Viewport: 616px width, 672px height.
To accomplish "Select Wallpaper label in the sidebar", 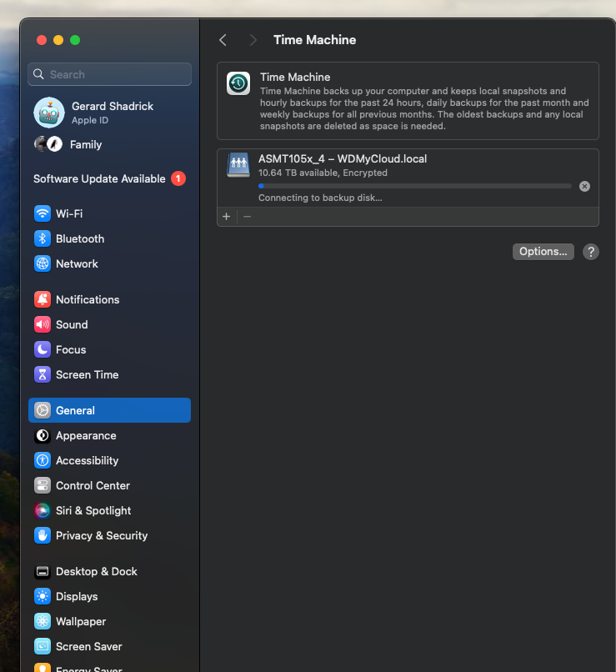I will pos(81,621).
